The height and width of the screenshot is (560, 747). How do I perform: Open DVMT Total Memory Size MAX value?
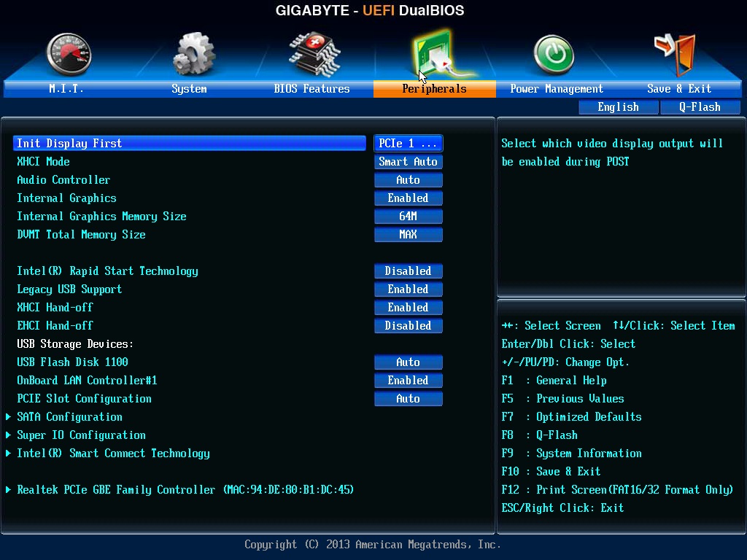(409, 234)
